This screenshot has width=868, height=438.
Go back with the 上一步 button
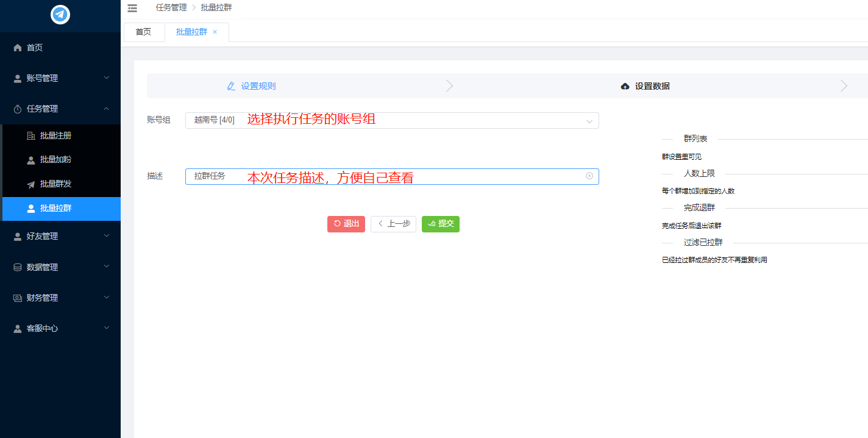[393, 224]
